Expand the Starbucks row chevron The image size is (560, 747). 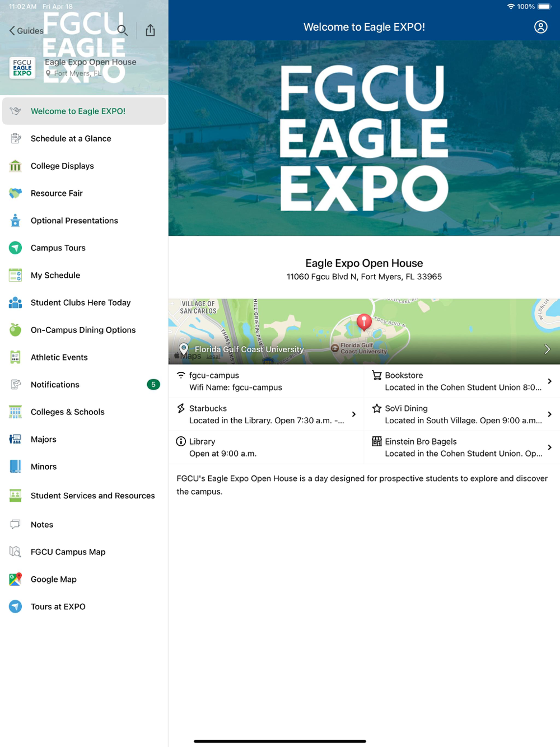point(354,414)
